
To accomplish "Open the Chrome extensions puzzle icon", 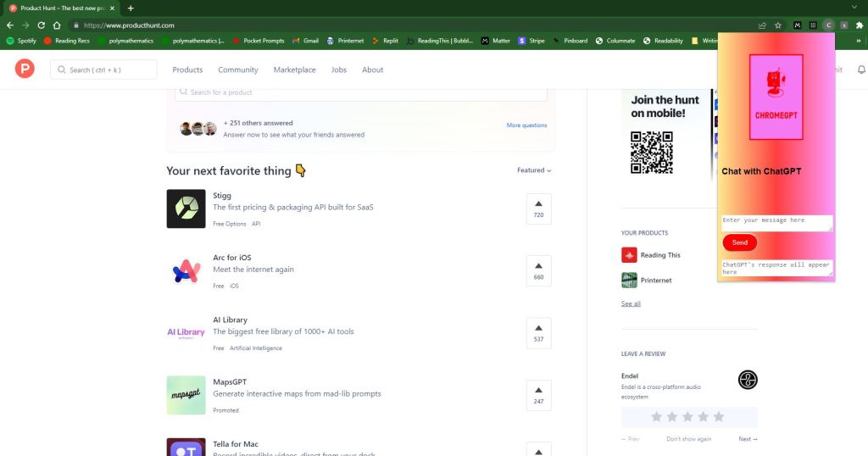I will pyautogui.click(x=860, y=25).
